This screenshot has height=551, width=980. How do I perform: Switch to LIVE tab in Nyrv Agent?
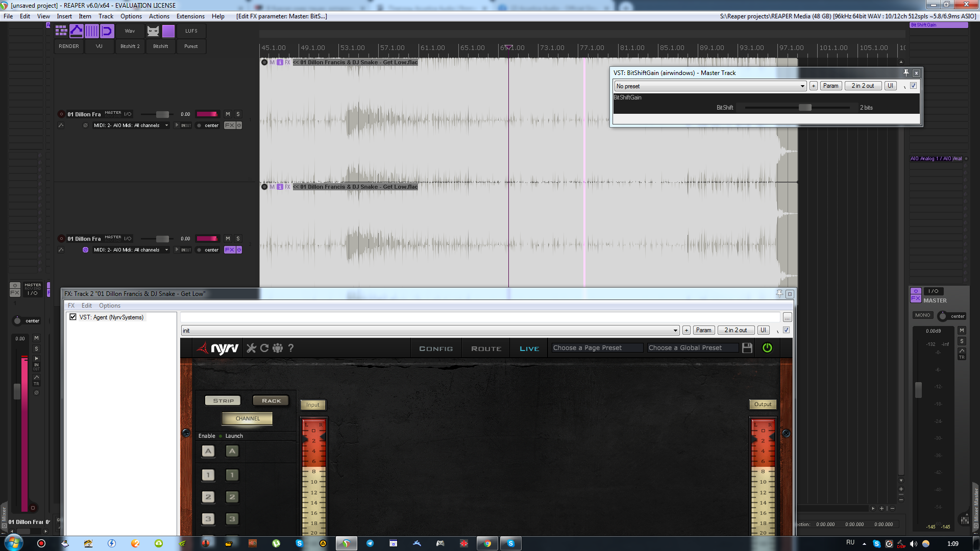pos(529,348)
